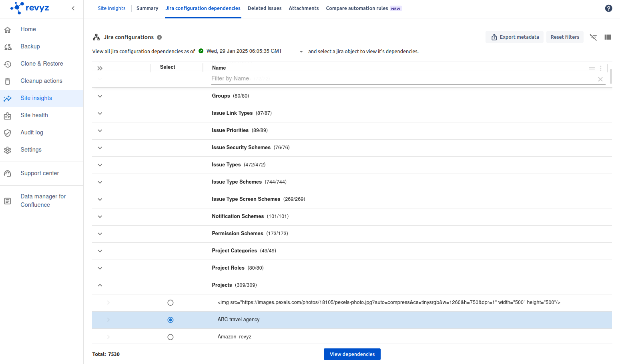Click the Export metadata button
Viewport: 620px width, 364px height.
point(514,37)
